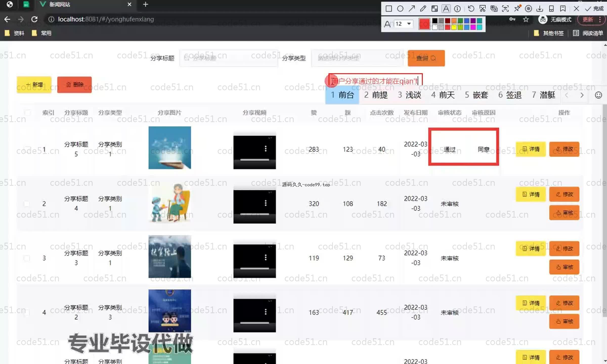The width and height of the screenshot is (607, 364).
Task: Show next page of IME candidates
Action: 582,95
